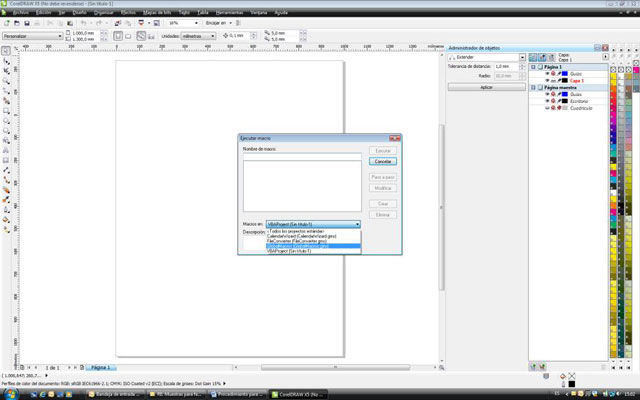Select portrait page orientation icon
The height and width of the screenshot is (400, 640).
click(x=118, y=35)
